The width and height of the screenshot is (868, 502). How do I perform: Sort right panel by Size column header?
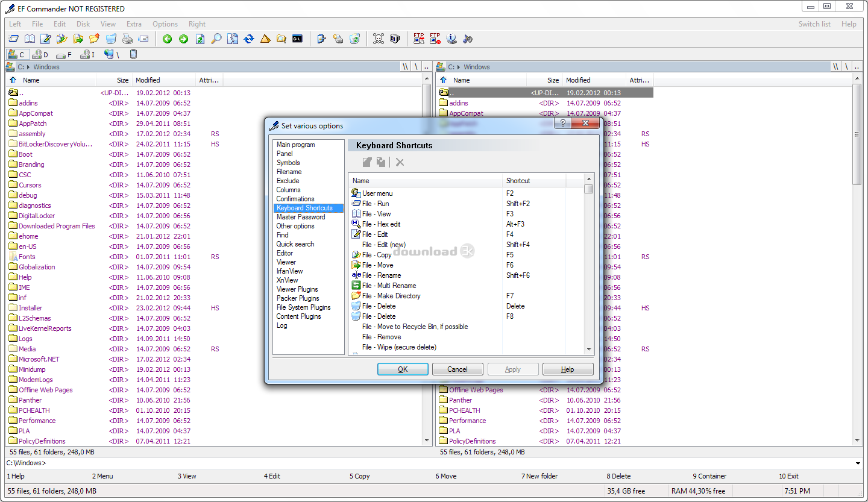point(544,80)
